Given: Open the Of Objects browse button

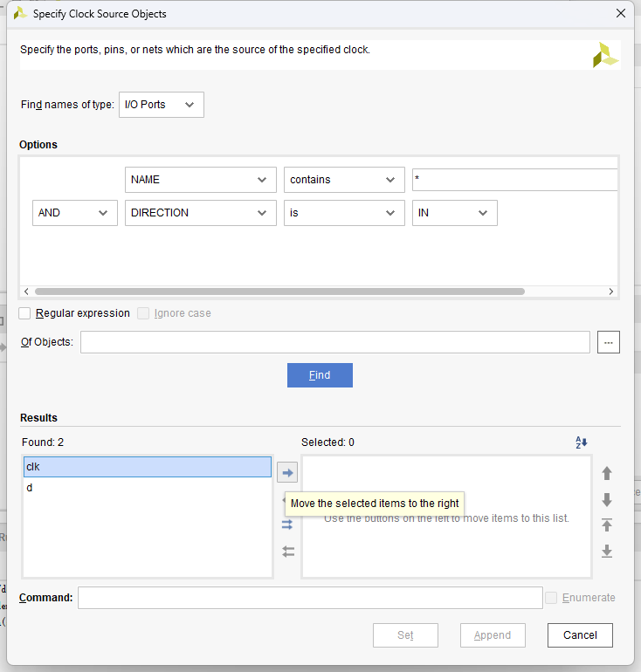Looking at the screenshot, I should point(609,342).
